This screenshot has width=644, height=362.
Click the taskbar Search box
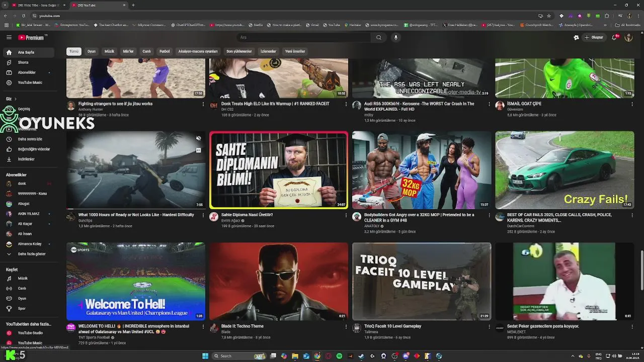click(x=239, y=356)
